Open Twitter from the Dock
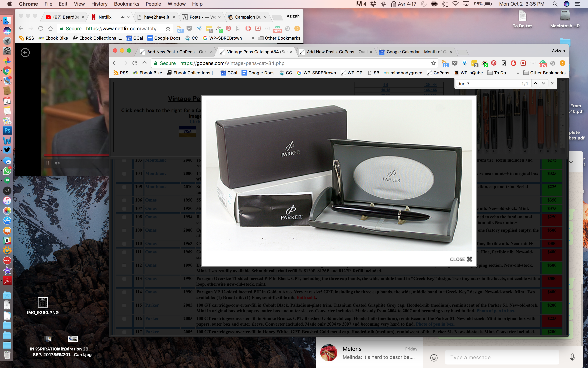The height and width of the screenshot is (368, 588). 7,150
